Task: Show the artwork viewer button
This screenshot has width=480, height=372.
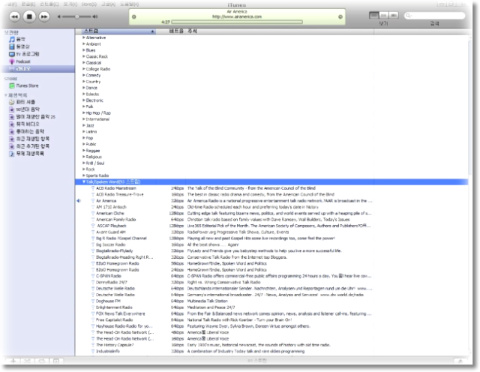Action: [x=56, y=361]
